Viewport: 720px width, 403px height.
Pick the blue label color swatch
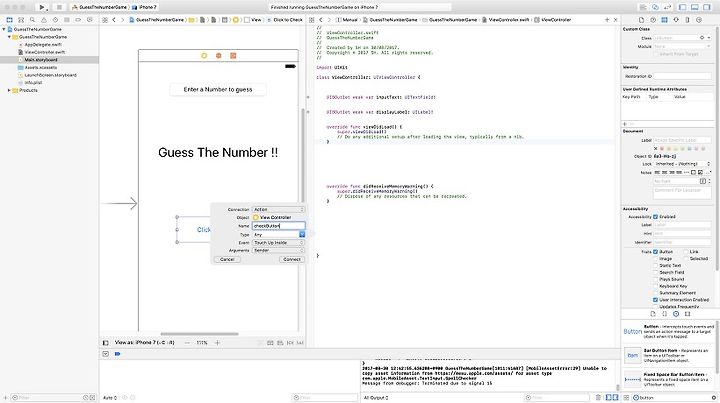point(689,149)
